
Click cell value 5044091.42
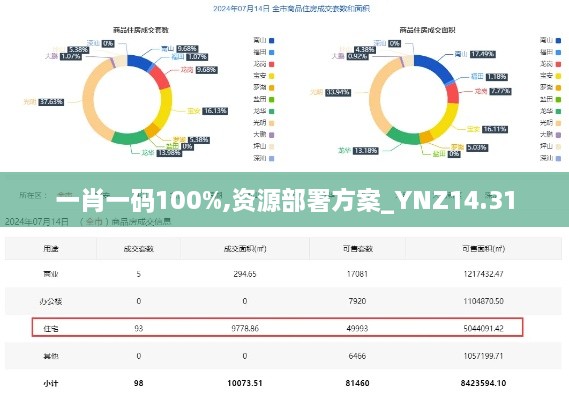pyautogui.click(x=483, y=328)
